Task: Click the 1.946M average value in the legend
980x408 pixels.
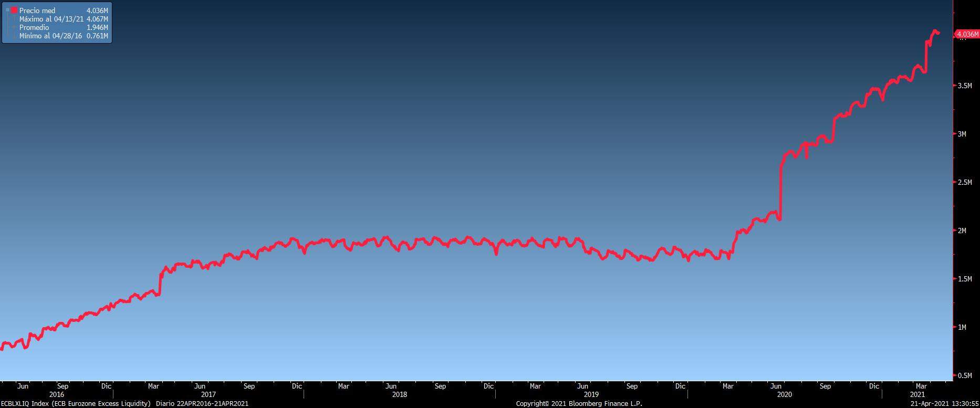Action: 97,27
